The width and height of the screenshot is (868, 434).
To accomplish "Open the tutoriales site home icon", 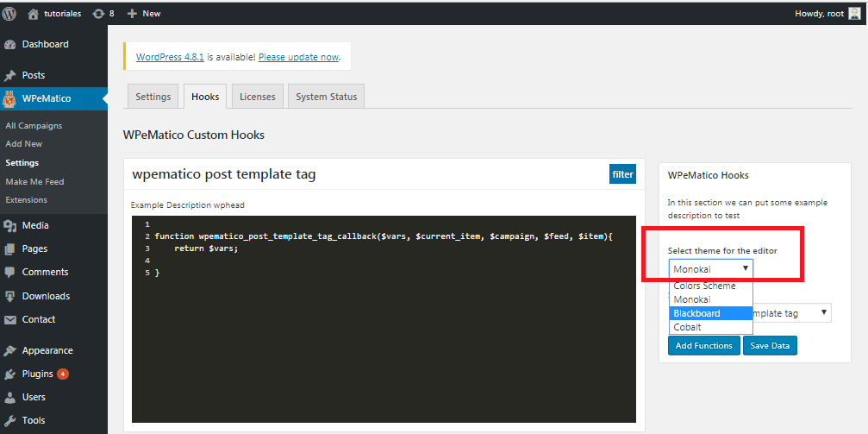I will 34,13.
